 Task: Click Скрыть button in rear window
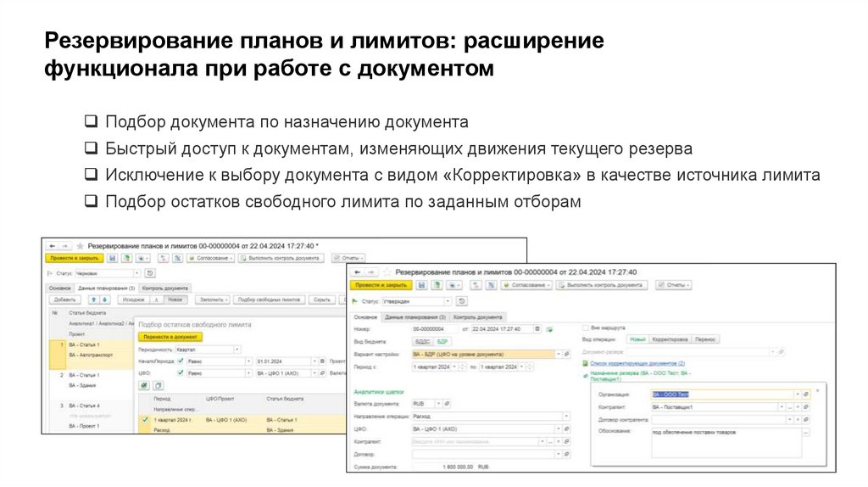click(321, 299)
